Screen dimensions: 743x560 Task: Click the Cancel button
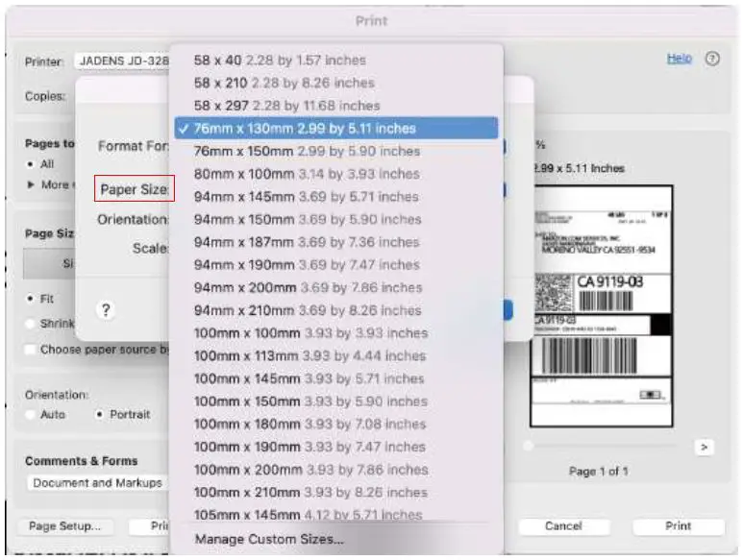point(563,526)
